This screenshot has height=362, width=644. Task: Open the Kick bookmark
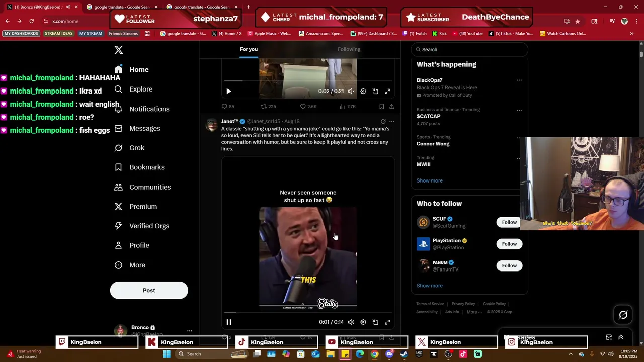[x=439, y=34]
